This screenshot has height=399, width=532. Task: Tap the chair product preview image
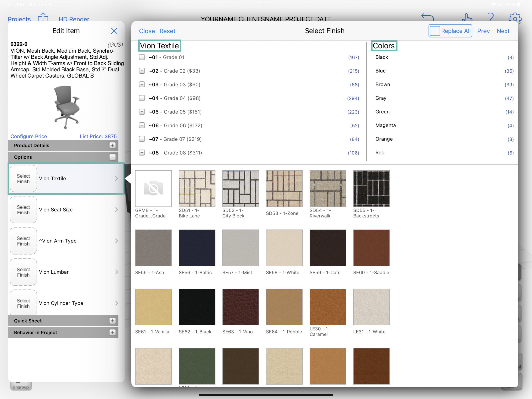(x=66, y=107)
